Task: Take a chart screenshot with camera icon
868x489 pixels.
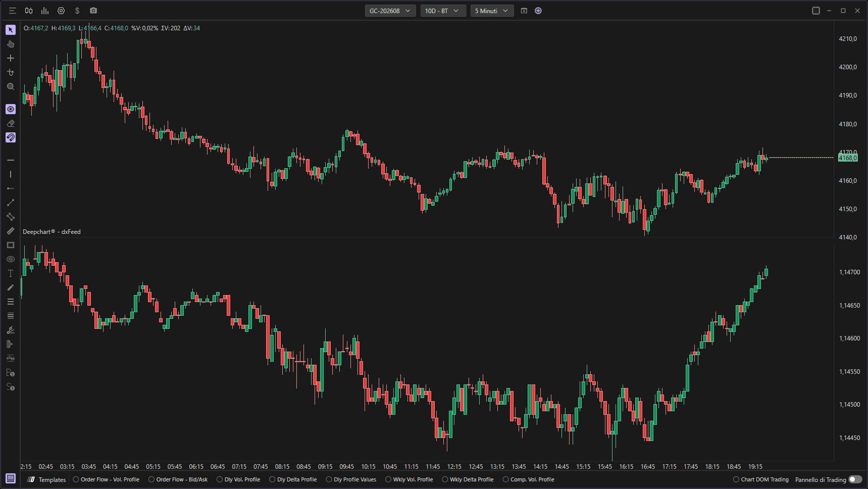Action: [93, 11]
